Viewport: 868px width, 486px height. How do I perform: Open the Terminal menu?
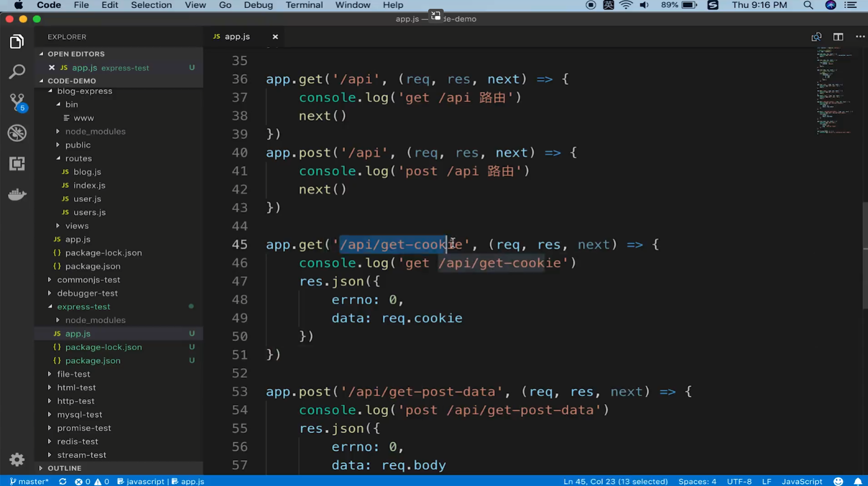pyautogui.click(x=304, y=5)
